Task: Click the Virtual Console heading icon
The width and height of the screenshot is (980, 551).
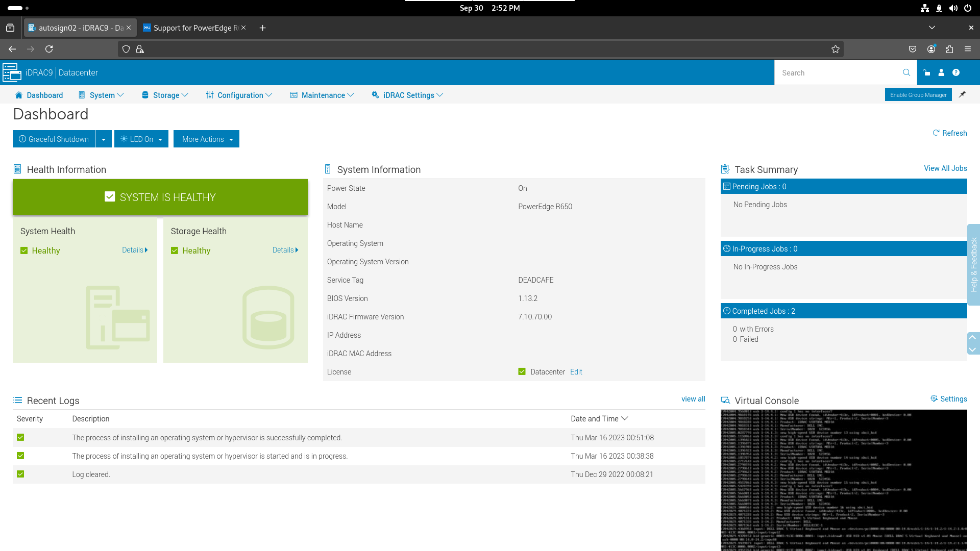Action: click(x=725, y=400)
